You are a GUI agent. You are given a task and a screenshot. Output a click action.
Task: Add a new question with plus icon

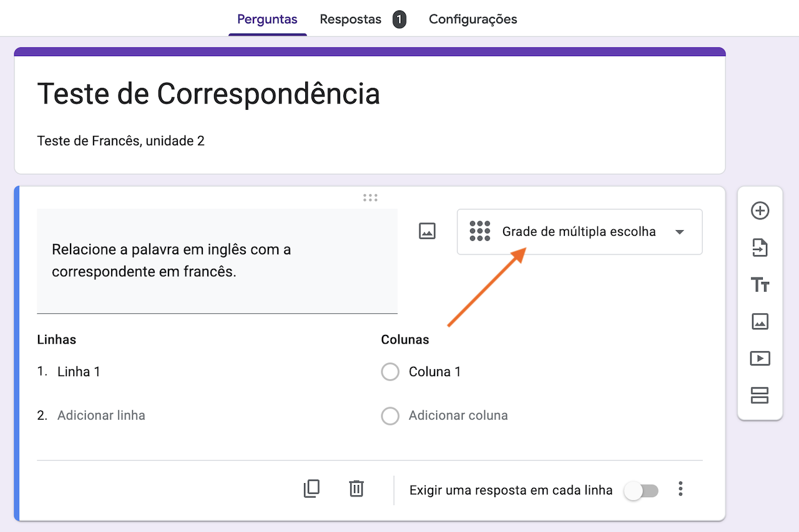tap(760, 211)
